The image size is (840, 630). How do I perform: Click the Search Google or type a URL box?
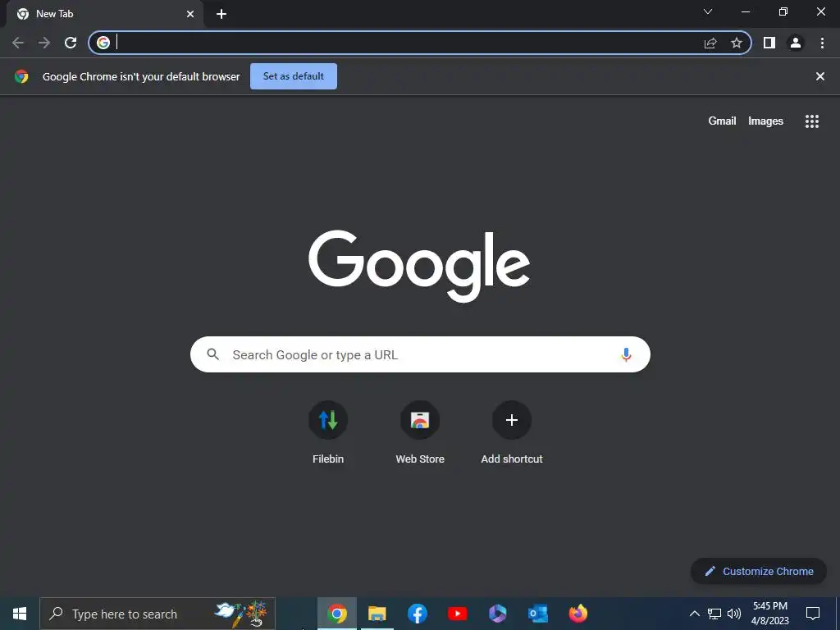420,354
